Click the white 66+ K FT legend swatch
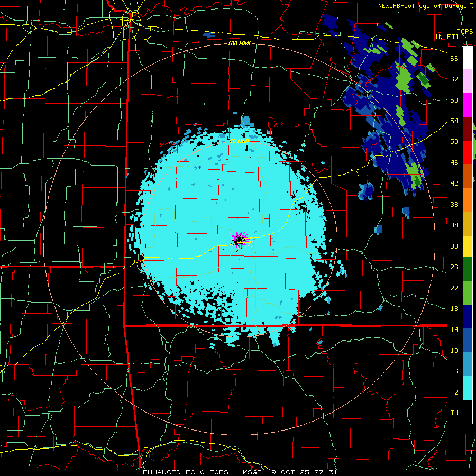 (467, 58)
